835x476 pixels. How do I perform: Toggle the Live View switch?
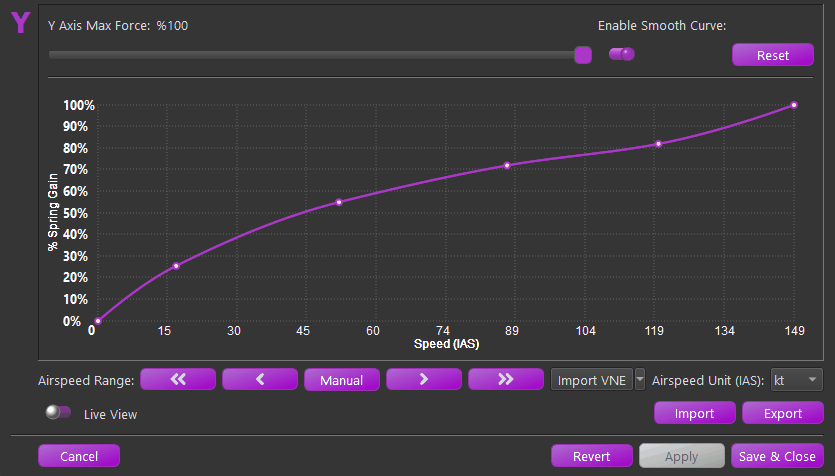click(x=58, y=412)
